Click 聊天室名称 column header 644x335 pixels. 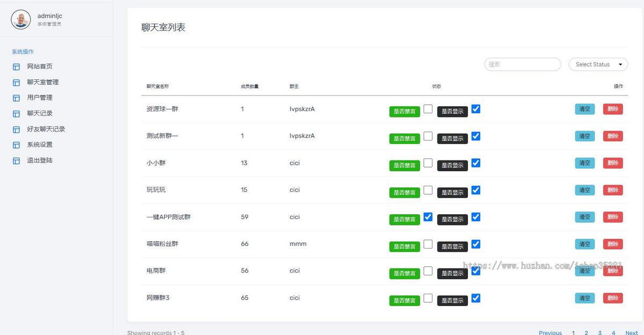click(158, 86)
